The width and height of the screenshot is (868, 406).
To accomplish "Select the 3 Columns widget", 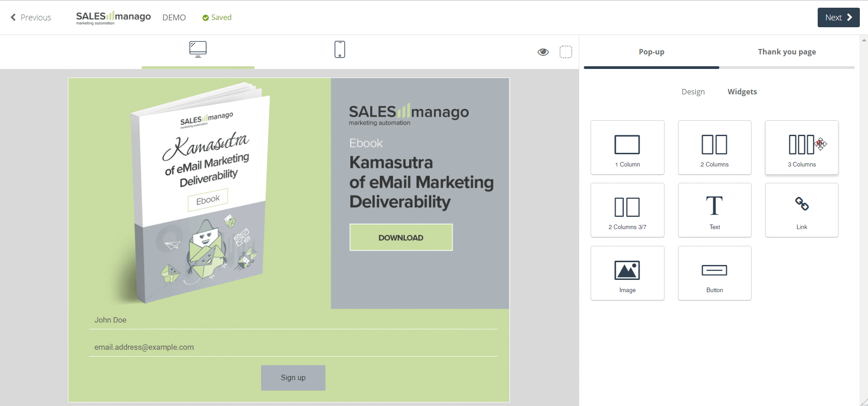I will [801, 147].
